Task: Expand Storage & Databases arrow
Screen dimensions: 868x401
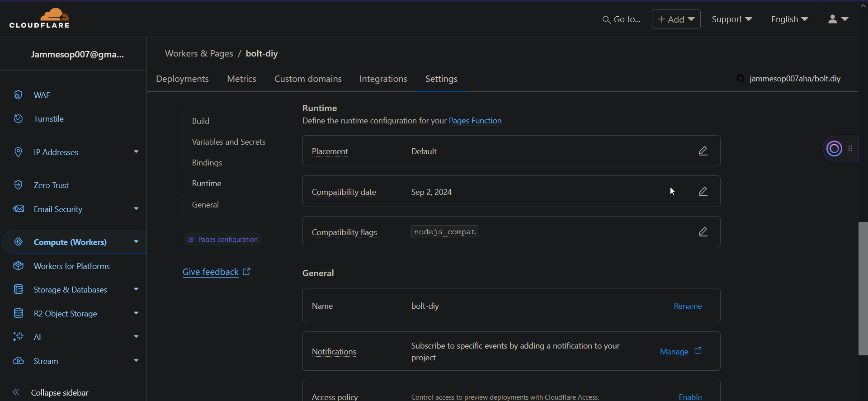Action: pyautogui.click(x=136, y=289)
